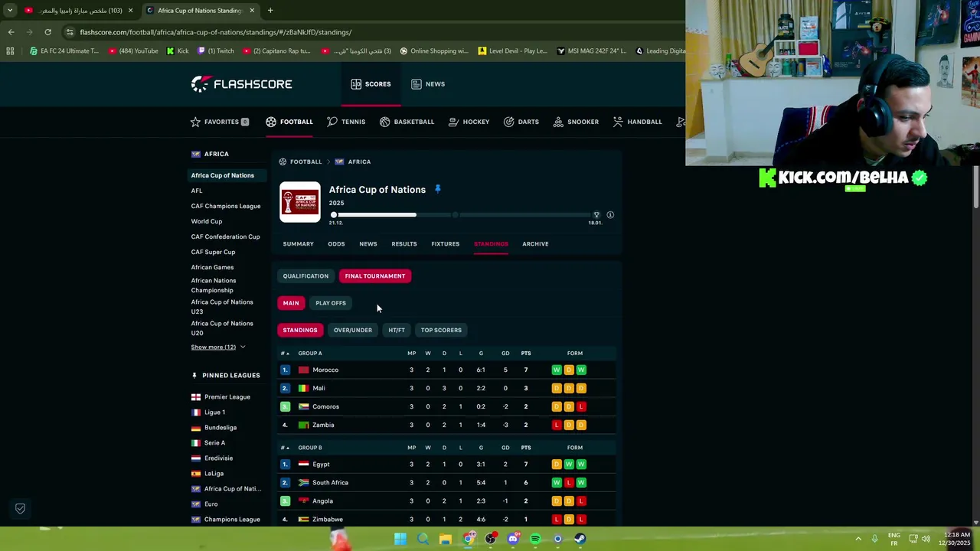Open the Windows Start menu
This screenshot has height=551, width=980.
(400, 539)
